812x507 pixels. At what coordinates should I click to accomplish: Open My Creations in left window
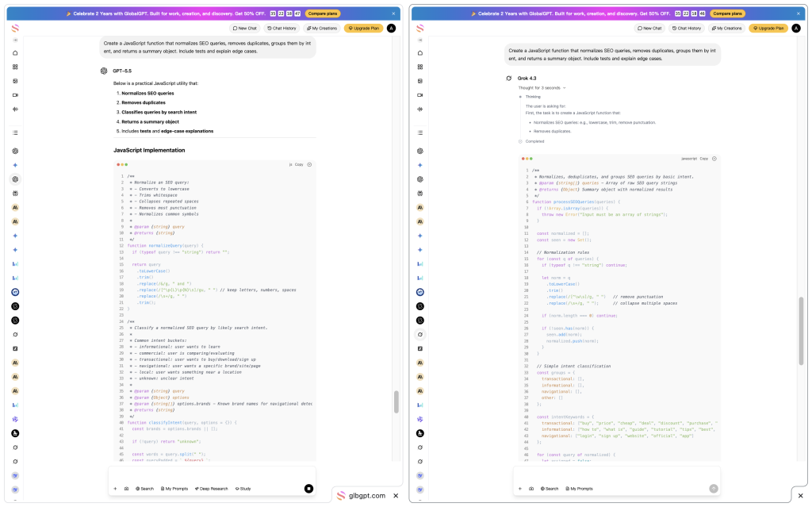point(322,28)
